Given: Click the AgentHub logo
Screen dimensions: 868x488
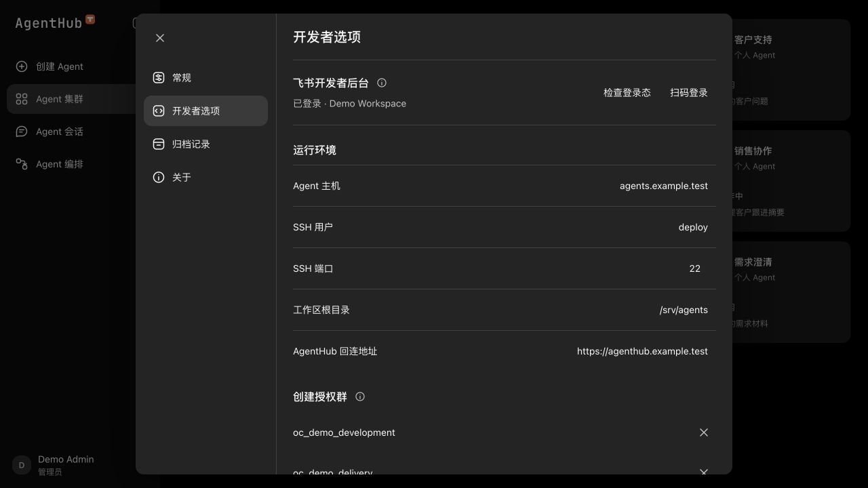Looking at the screenshot, I should (55, 23).
